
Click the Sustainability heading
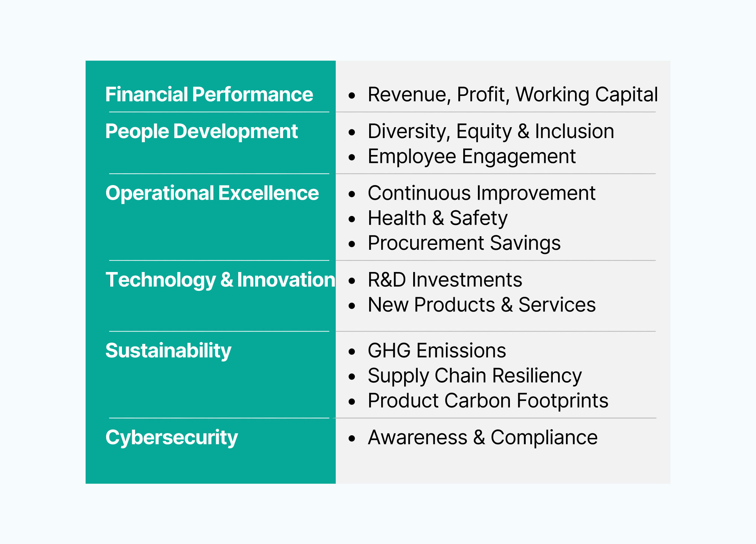click(168, 351)
